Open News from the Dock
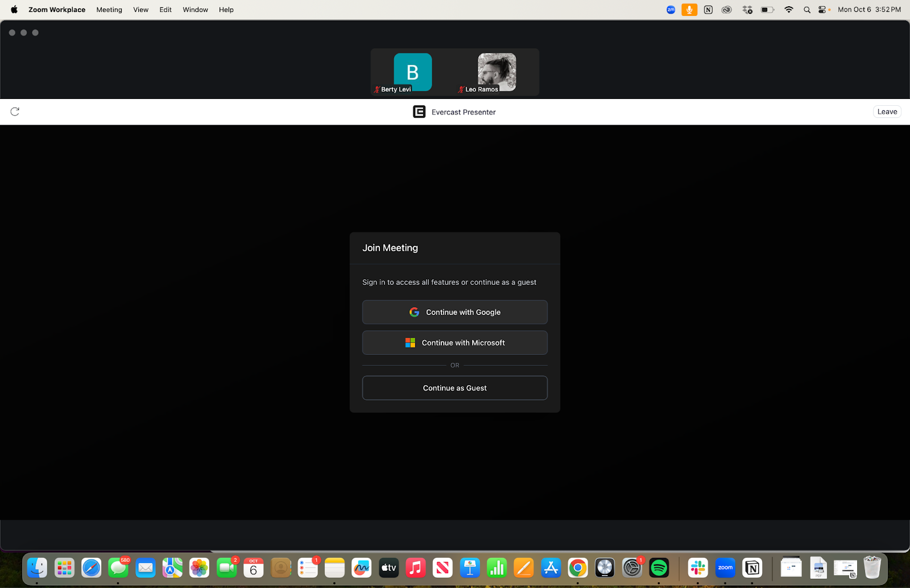 (x=442, y=568)
